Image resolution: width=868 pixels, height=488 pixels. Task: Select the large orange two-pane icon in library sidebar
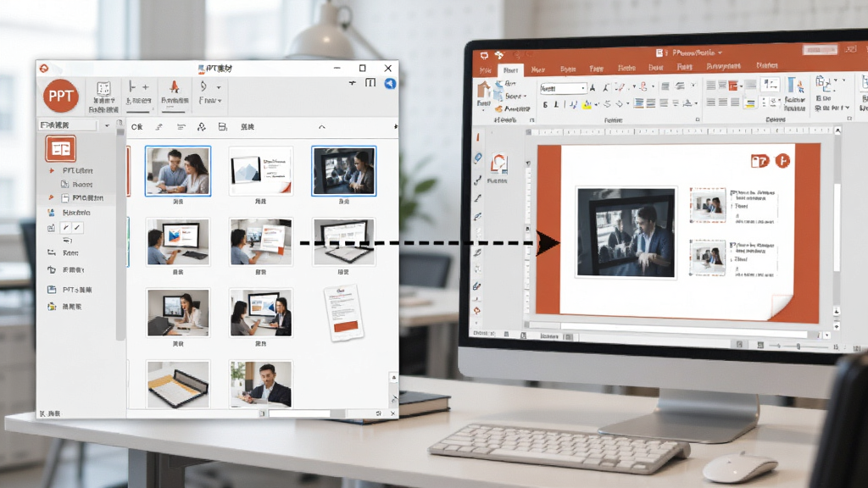(61, 148)
